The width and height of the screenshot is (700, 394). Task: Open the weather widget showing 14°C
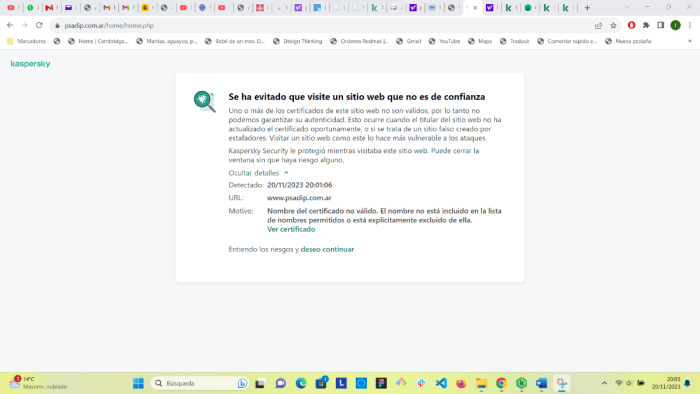click(38, 383)
